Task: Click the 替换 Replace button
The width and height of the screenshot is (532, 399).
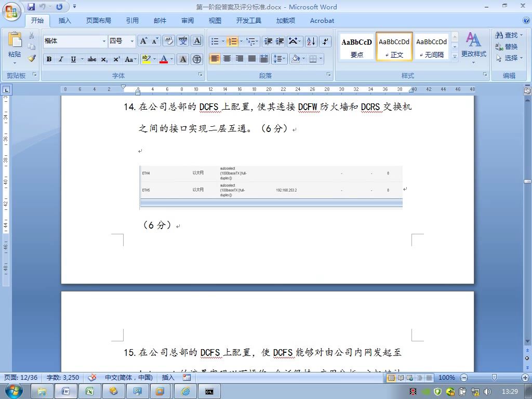Action: tap(506, 47)
